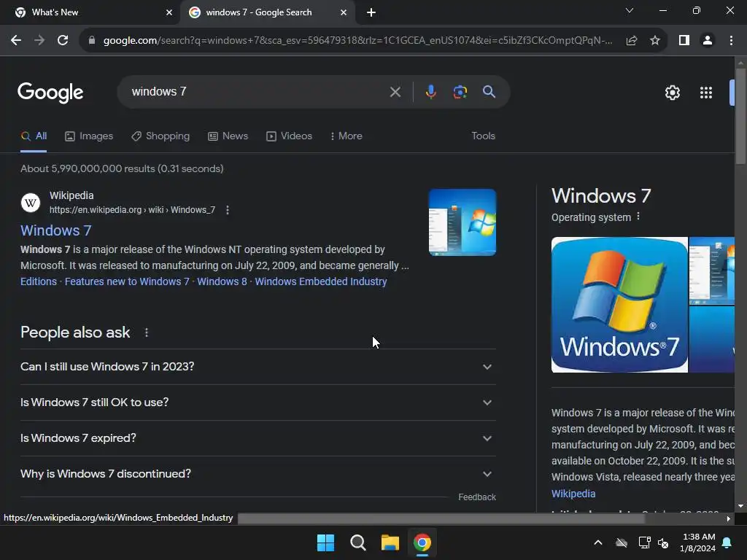
Task: Switch to the Videos tab
Action: pos(289,136)
